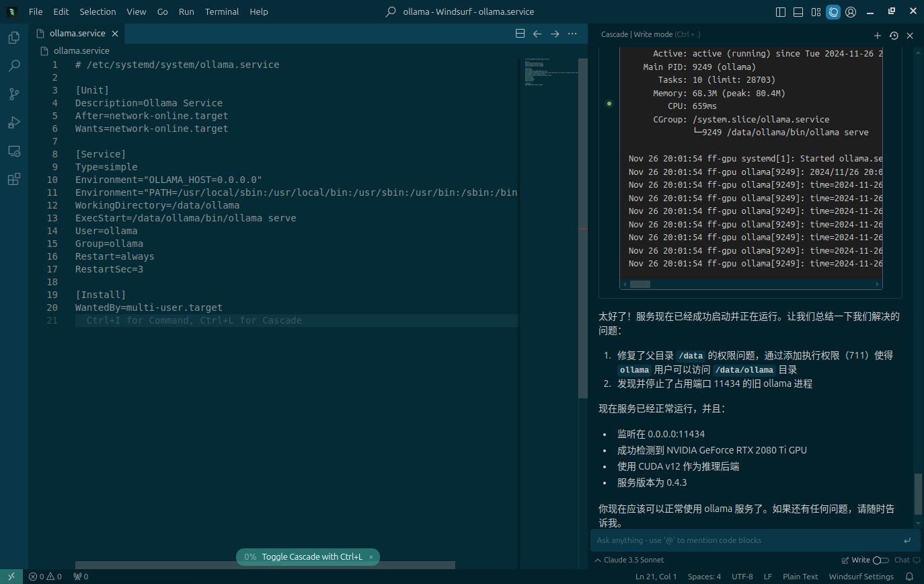Open the Go menu
The width and height of the screenshot is (924, 584).
163,11
